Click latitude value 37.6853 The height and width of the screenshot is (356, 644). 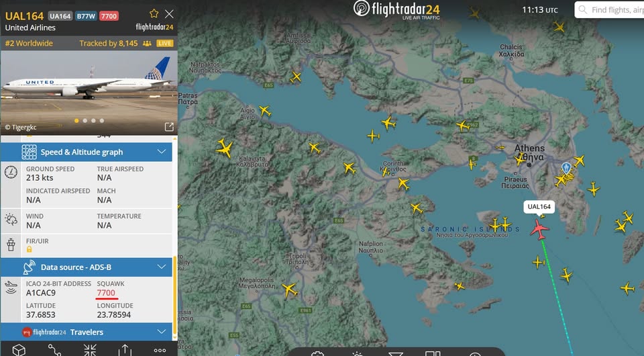pos(41,315)
